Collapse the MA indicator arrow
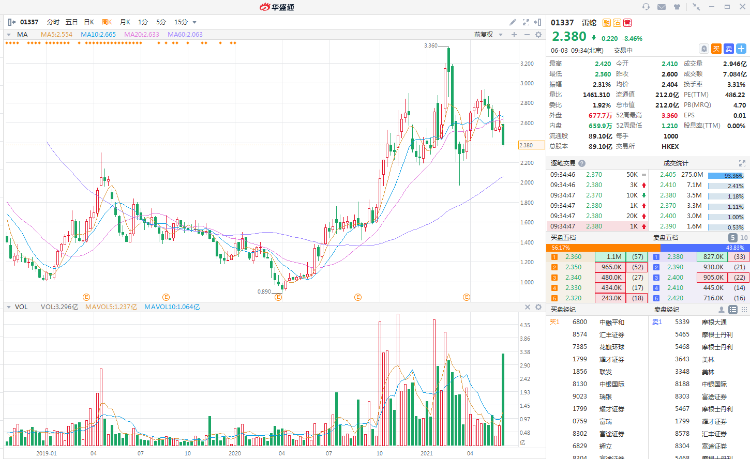Viewport: 750px width, 459px height. pyautogui.click(x=10, y=35)
